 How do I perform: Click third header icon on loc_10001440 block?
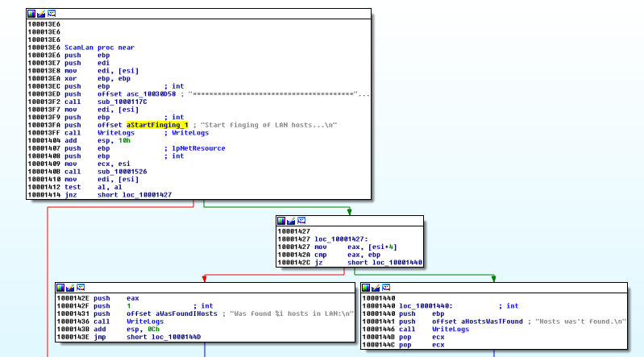pyautogui.click(x=387, y=288)
